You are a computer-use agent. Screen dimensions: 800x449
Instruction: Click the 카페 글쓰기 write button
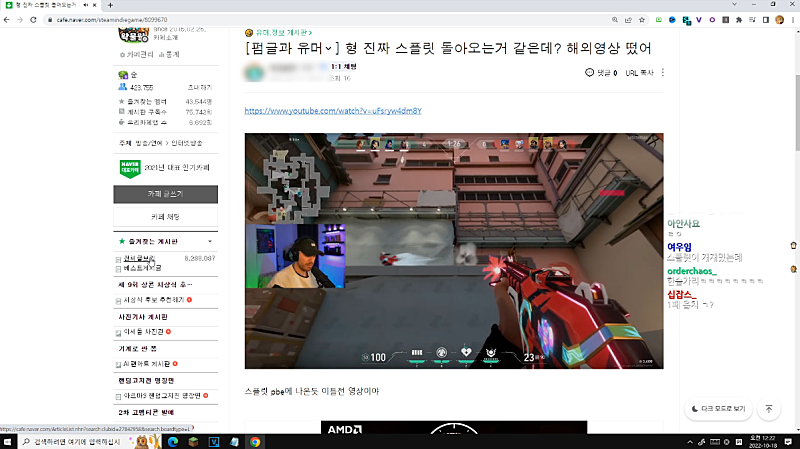[165, 194]
